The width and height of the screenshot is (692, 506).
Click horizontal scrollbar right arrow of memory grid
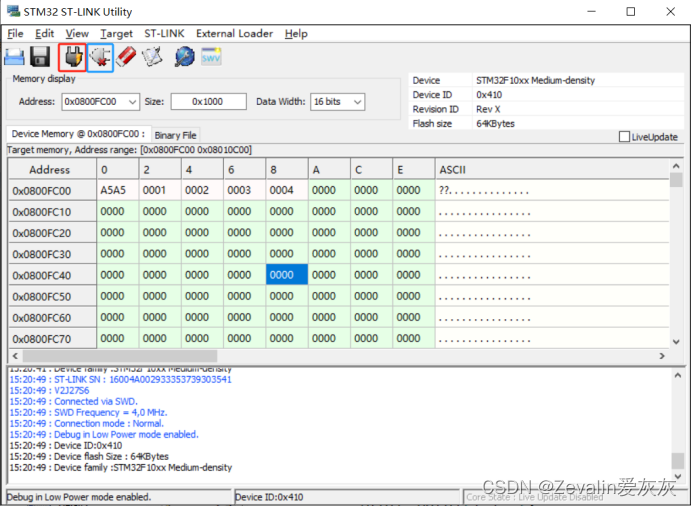point(662,356)
